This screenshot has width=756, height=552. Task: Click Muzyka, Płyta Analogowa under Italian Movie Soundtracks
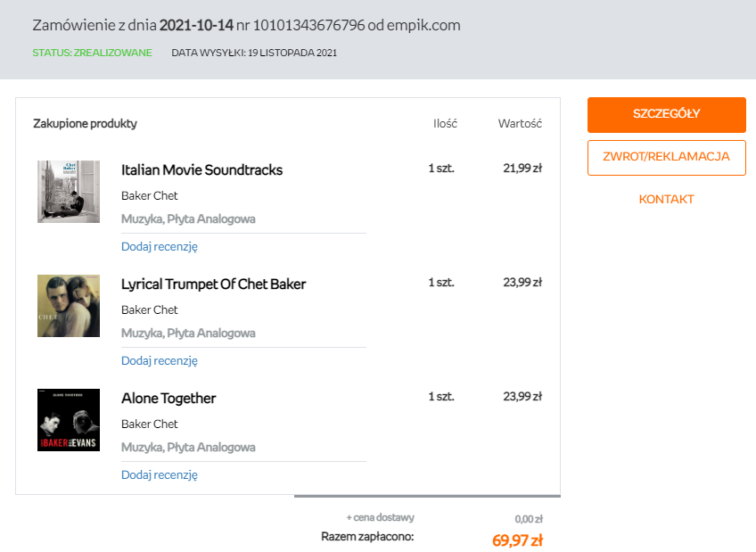(188, 219)
